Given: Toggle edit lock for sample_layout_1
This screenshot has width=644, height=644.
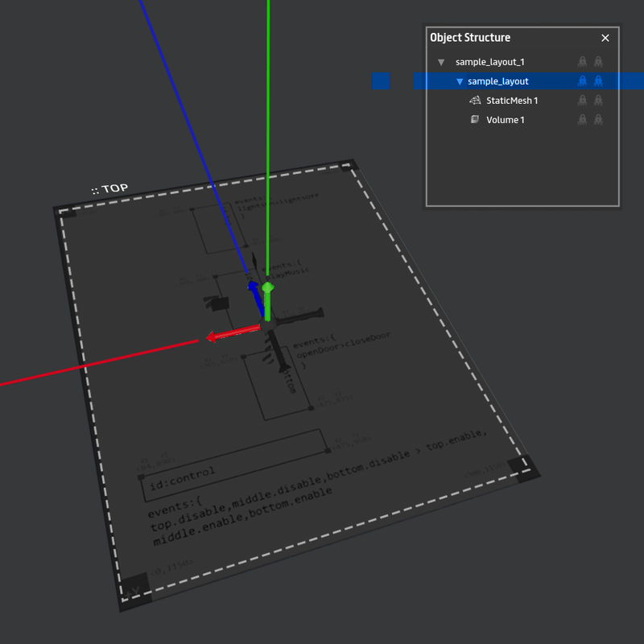Looking at the screenshot, I should point(582,62).
